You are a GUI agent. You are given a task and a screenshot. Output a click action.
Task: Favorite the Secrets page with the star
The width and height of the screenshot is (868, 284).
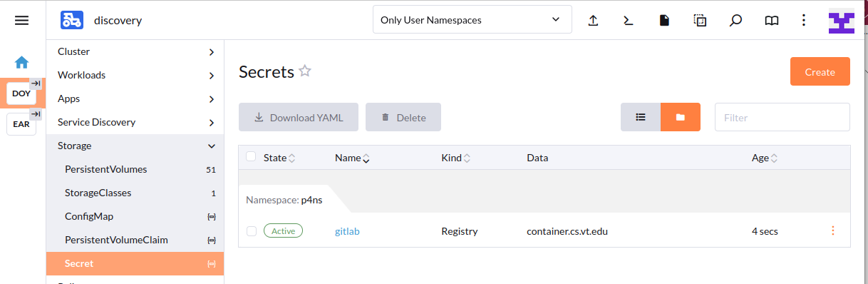tap(305, 71)
